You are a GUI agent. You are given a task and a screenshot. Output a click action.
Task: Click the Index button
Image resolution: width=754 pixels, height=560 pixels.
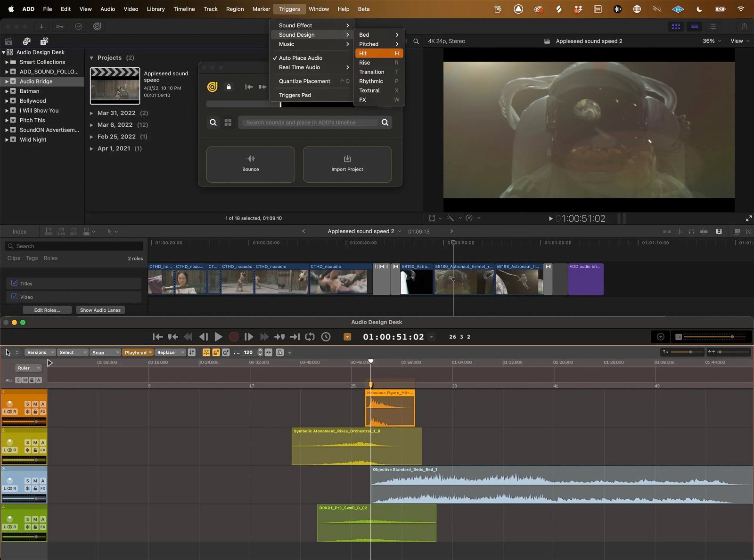point(19,232)
